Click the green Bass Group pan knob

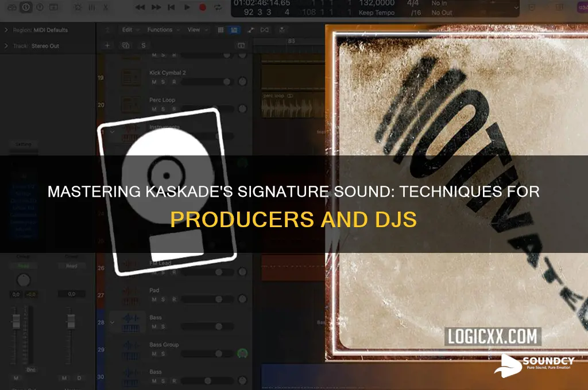point(243,353)
